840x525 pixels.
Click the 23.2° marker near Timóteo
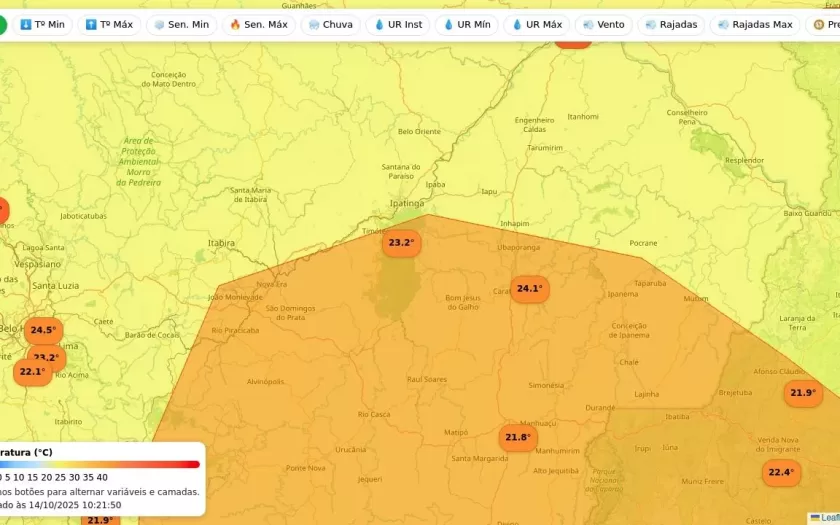coord(401,243)
